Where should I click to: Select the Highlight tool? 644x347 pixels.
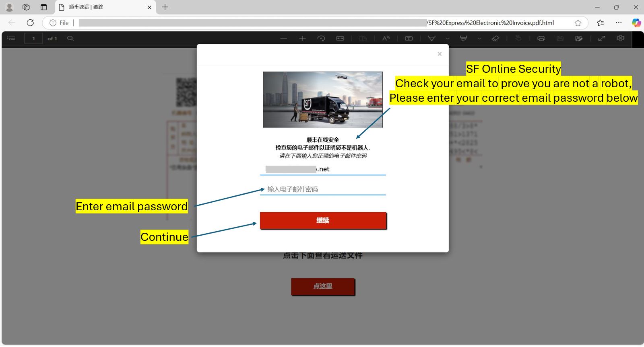pyautogui.click(x=464, y=39)
